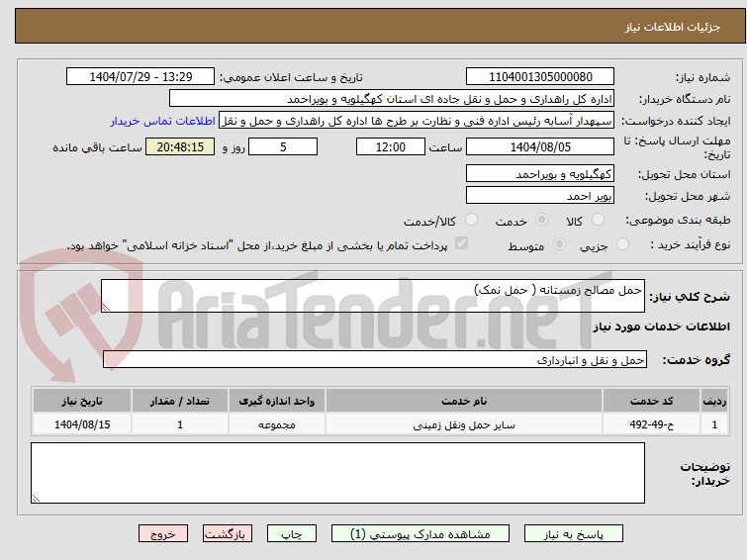Image resolution: width=747 pixels, height=560 pixels.
Task: Click the buyer organization name field
Action: pyautogui.click(x=392, y=99)
